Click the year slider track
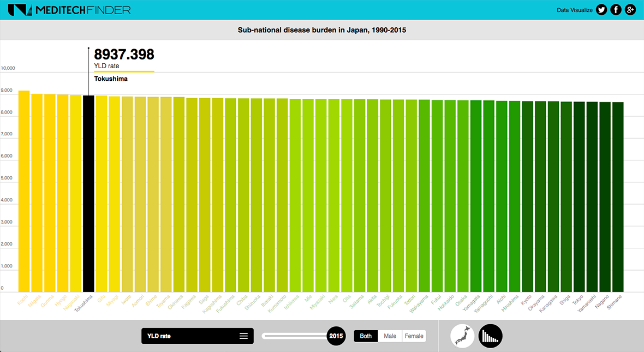644x352 pixels. coord(294,336)
